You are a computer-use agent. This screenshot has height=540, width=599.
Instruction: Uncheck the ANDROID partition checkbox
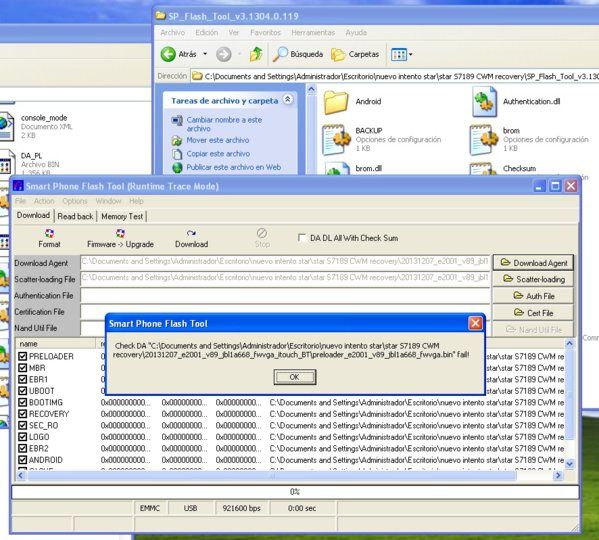[x=23, y=460]
